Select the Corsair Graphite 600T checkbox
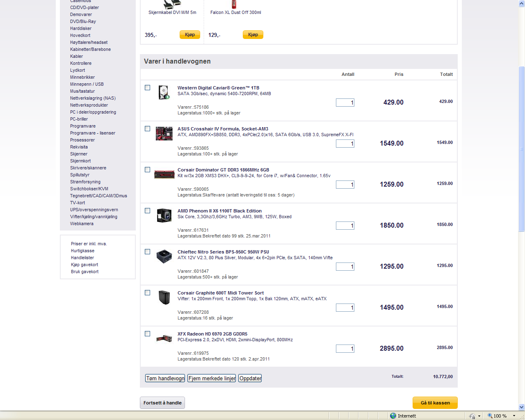The image size is (525, 420). [148, 293]
